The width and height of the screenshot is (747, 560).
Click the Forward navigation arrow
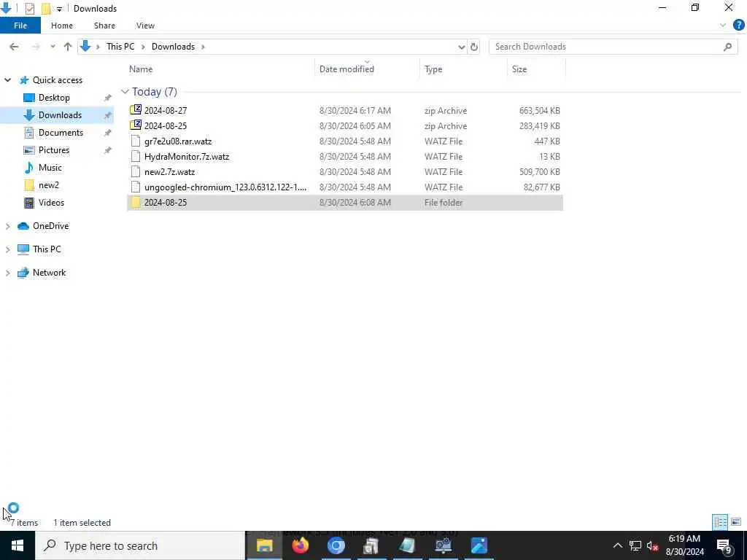(x=36, y=47)
